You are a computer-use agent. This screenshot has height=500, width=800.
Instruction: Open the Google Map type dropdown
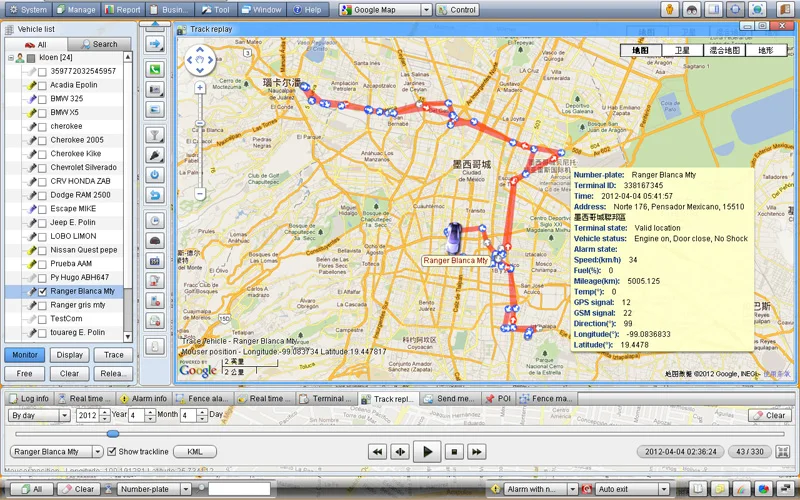coord(426,10)
